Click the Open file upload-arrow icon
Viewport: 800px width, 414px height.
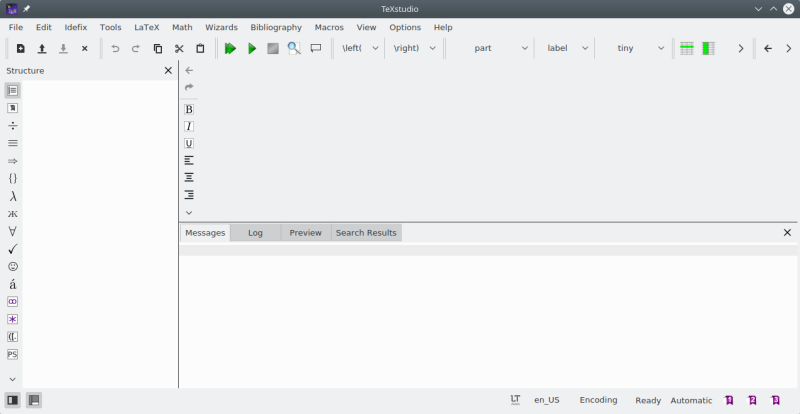click(x=42, y=48)
